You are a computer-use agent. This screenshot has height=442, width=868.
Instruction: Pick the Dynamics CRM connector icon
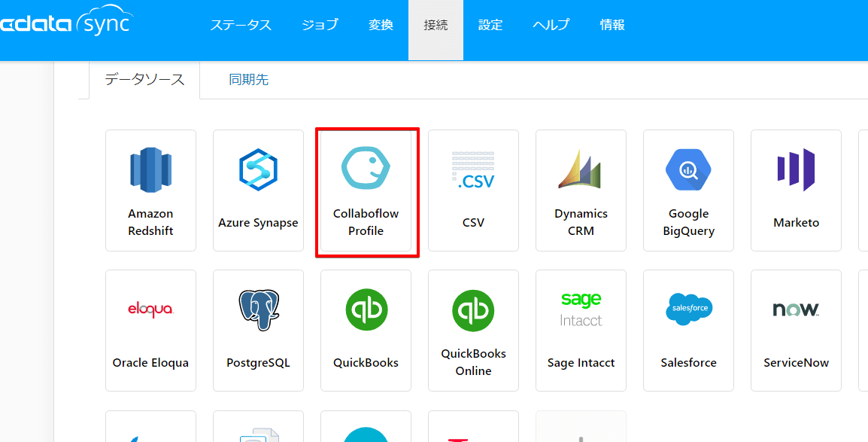581,169
